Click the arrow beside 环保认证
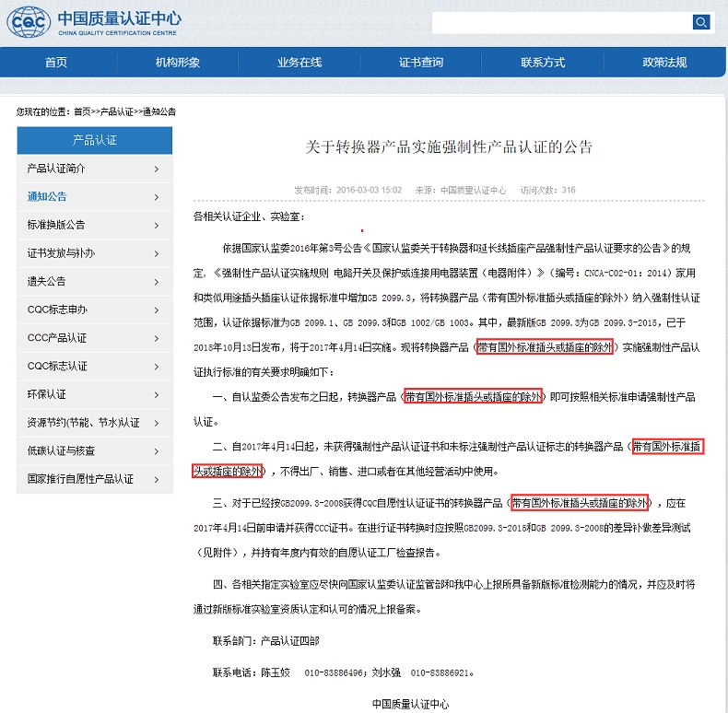Screen dimensions: 728x713 (x=157, y=394)
